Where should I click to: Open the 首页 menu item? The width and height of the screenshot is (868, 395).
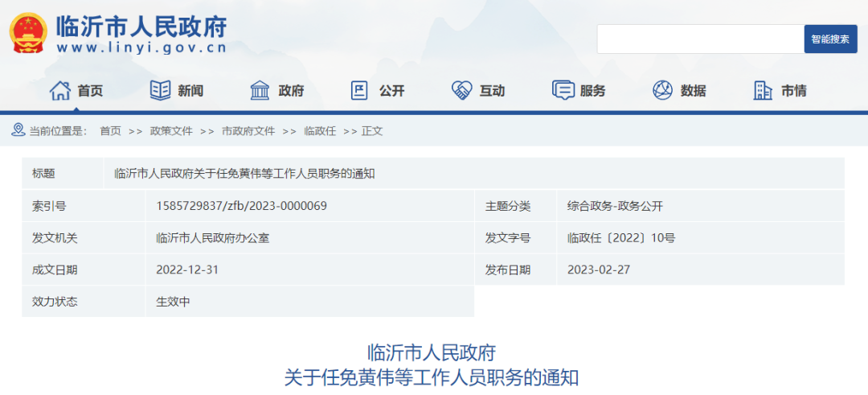pyautogui.click(x=90, y=91)
